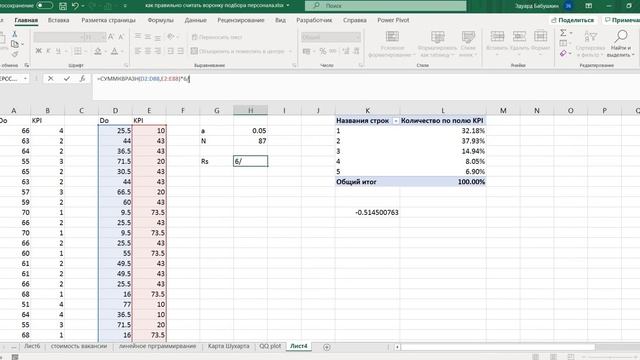The height and width of the screenshot is (360, 640).
Task: Open the undo history dropdown arrow
Action: pos(83,6)
